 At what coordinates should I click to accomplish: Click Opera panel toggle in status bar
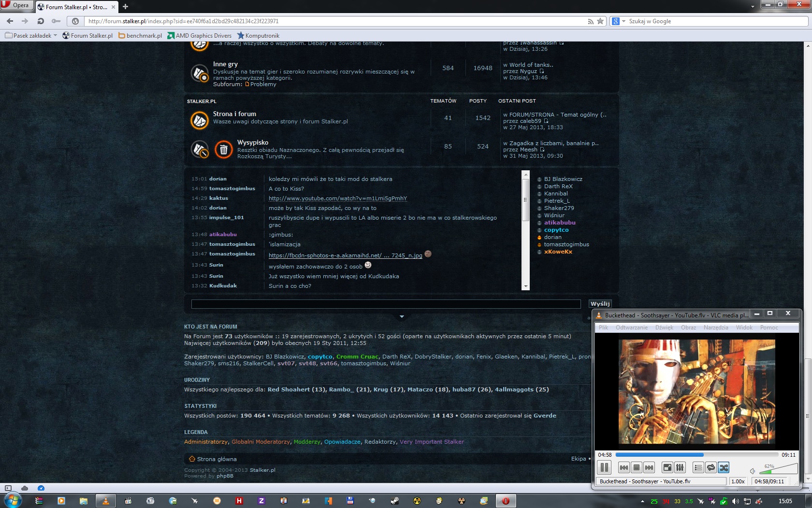pyautogui.click(x=8, y=488)
